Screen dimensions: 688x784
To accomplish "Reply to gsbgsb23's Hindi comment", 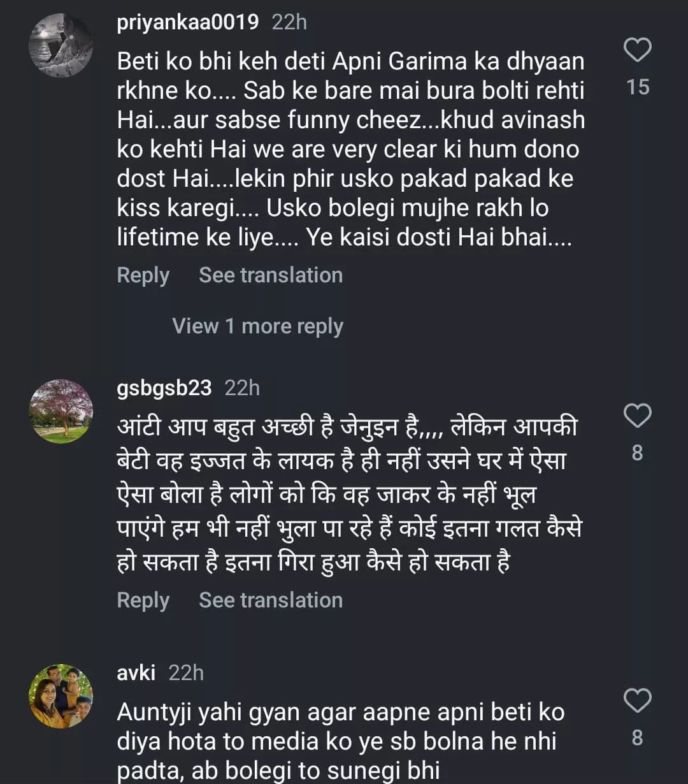I will click(x=143, y=600).
